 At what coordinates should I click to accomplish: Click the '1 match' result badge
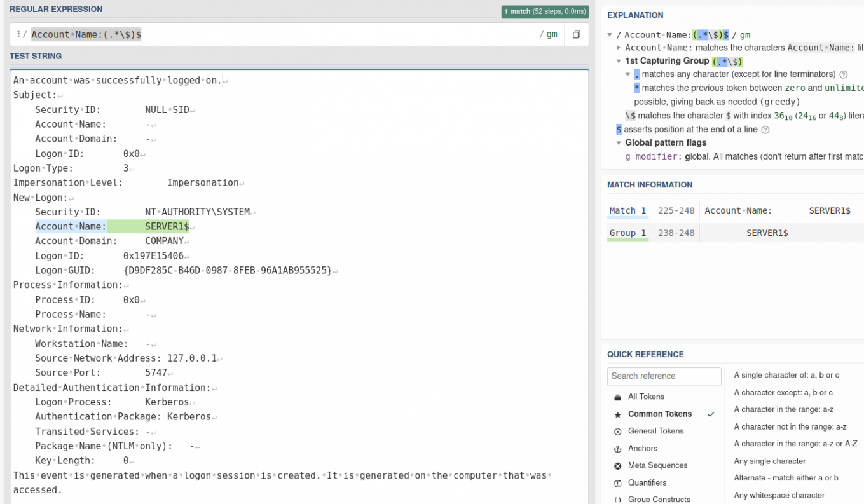[544, 11]
